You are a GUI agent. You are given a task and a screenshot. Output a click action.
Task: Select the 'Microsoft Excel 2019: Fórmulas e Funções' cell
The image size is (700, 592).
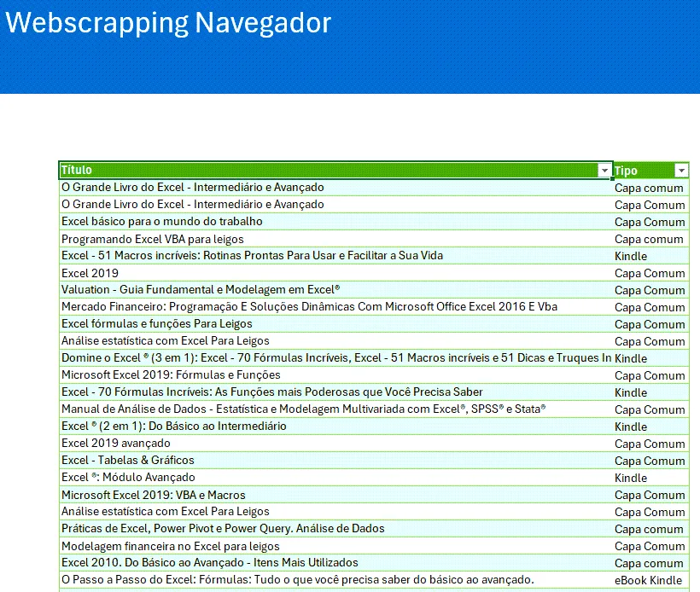click(335, 374)
